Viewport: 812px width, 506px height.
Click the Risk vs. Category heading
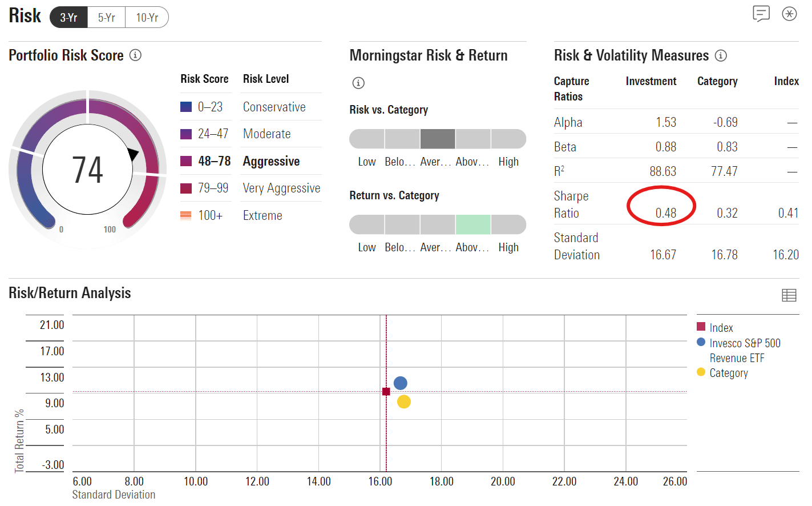point(390,110)
